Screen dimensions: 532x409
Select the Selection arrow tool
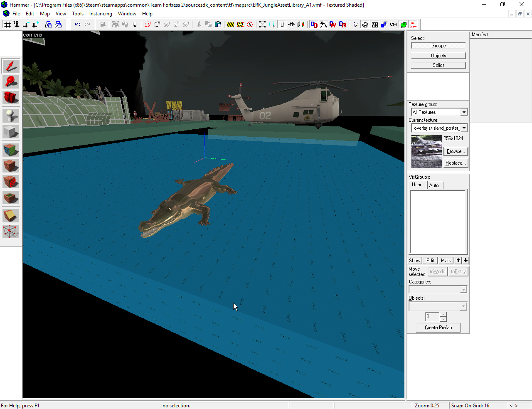11,66
